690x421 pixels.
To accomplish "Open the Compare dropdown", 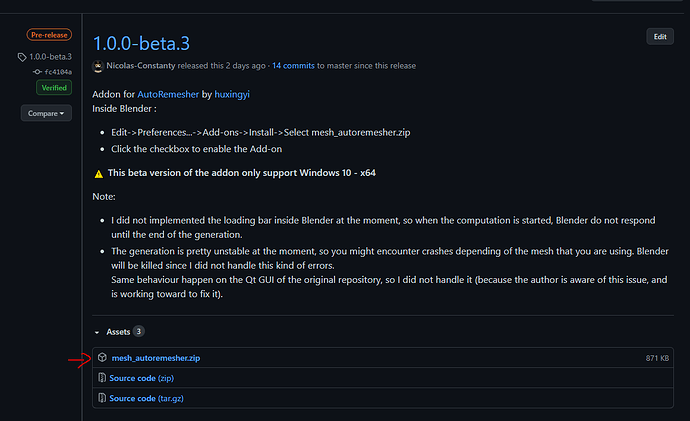I will [46, 113].
